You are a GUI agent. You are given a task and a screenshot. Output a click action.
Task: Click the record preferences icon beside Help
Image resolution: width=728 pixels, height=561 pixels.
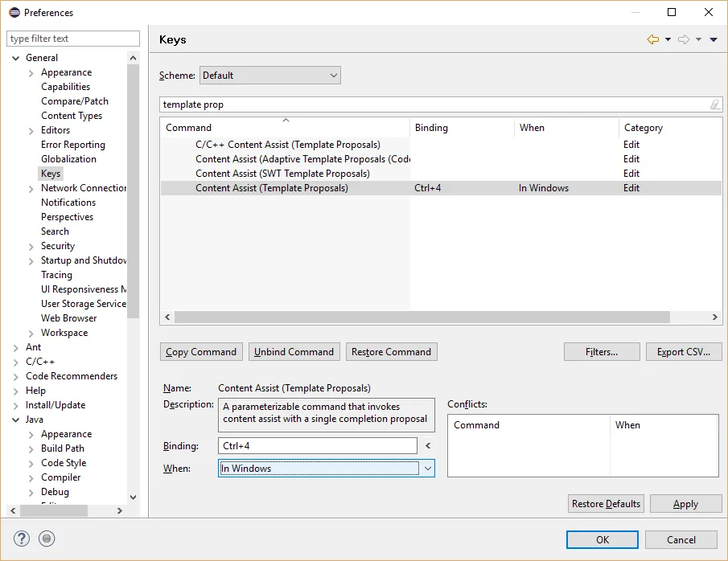[x=47, y=538]
